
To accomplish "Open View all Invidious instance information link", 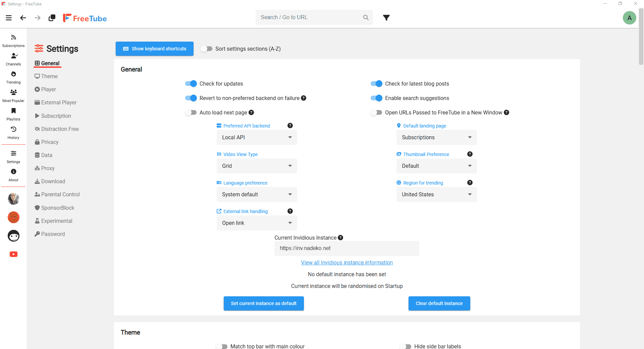I will click(347, 262).
